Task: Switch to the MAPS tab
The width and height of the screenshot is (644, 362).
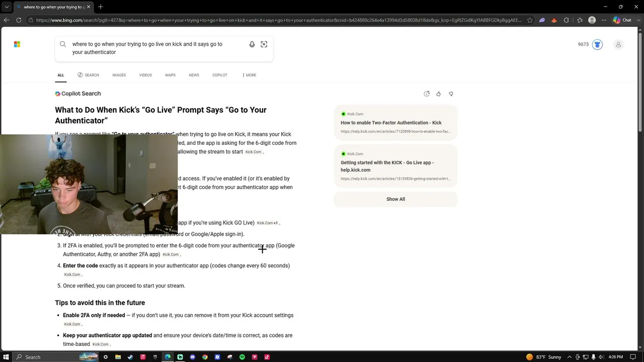Action: (171, 75)
